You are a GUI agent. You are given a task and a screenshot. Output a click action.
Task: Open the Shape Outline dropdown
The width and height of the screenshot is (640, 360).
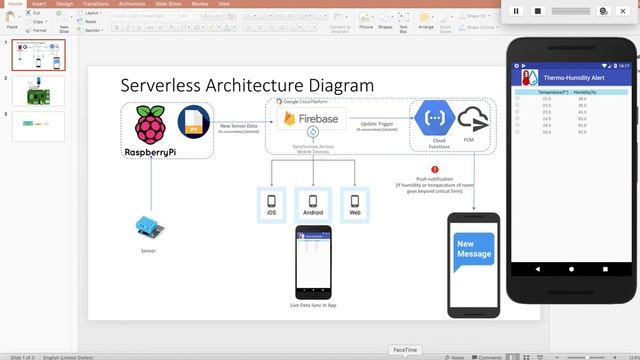click(478, 27)
